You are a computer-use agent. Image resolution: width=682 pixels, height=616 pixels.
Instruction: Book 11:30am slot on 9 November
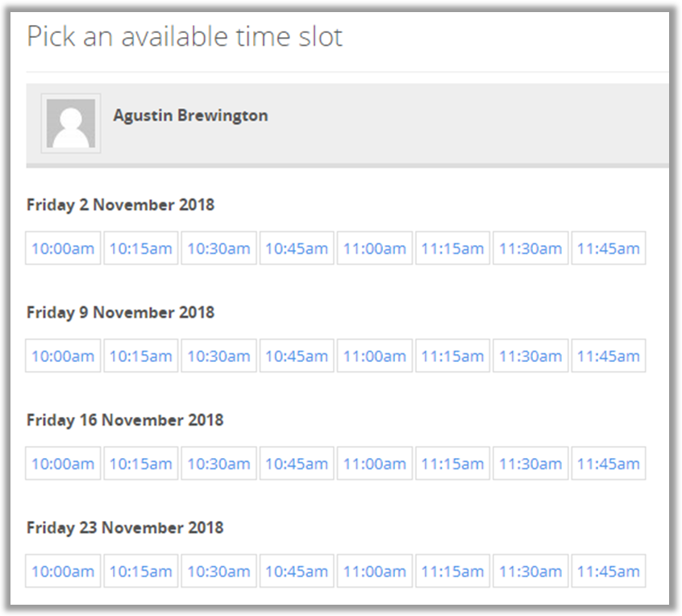(530, 356)
